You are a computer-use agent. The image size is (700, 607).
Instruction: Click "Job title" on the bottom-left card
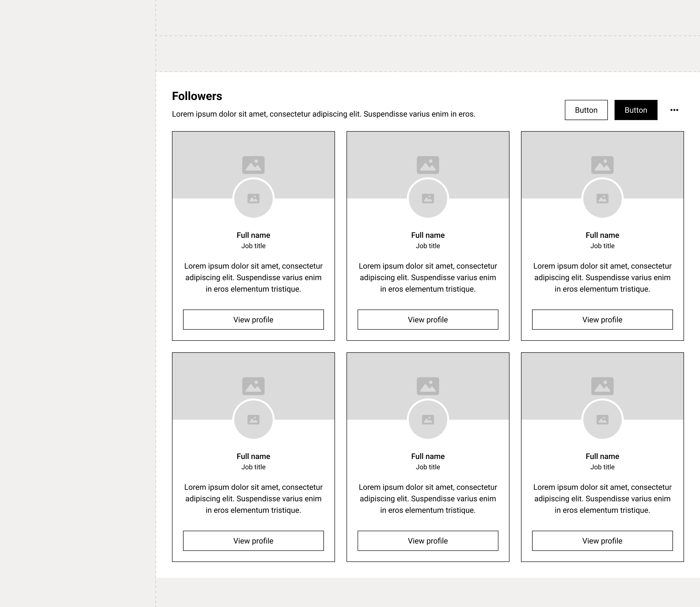point(253,467)
